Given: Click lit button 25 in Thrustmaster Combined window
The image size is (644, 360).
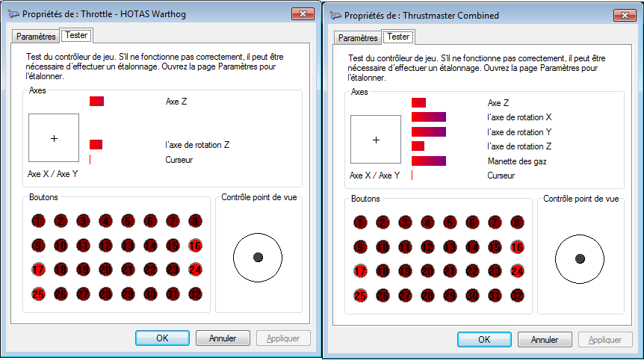Looking at the screenshot, I should (x=361, y=295).
